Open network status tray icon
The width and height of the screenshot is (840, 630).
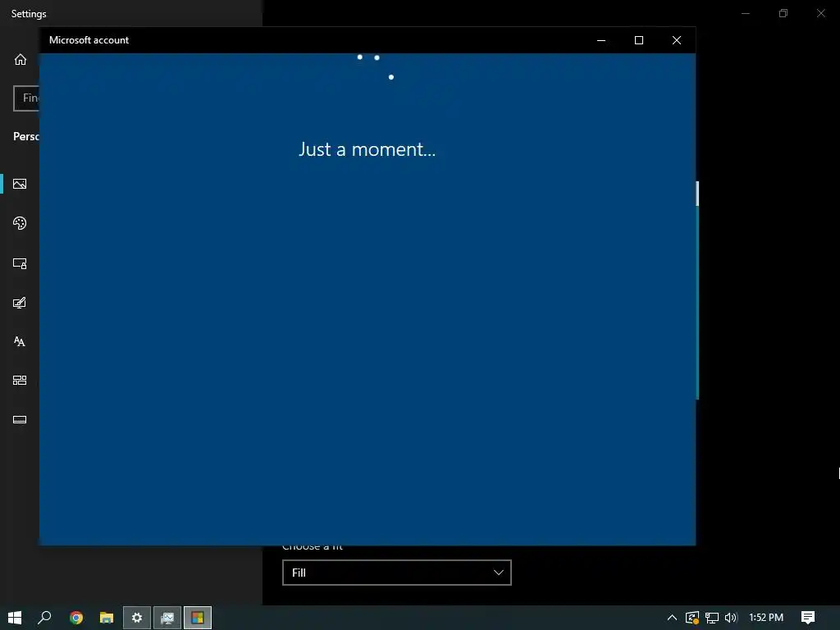(x=711, y=618)
